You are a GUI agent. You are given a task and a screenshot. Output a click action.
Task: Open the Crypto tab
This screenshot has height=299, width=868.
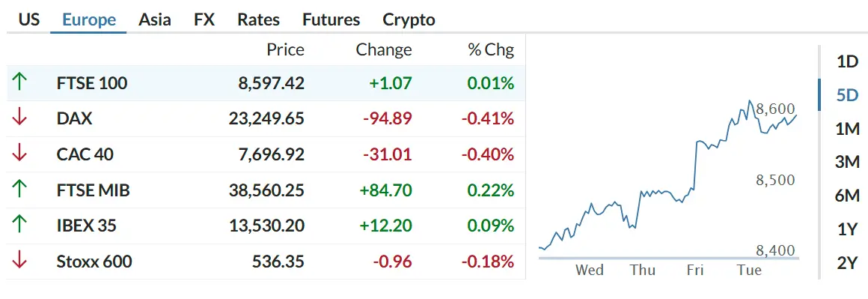pyautogui.click(x=409, y=20)
